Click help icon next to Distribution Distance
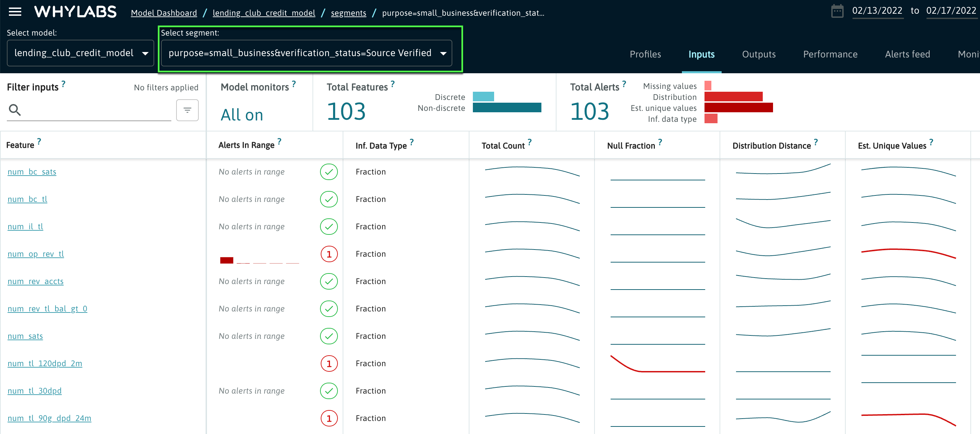This screenshot has width=980, height=434. coord(816,142)
